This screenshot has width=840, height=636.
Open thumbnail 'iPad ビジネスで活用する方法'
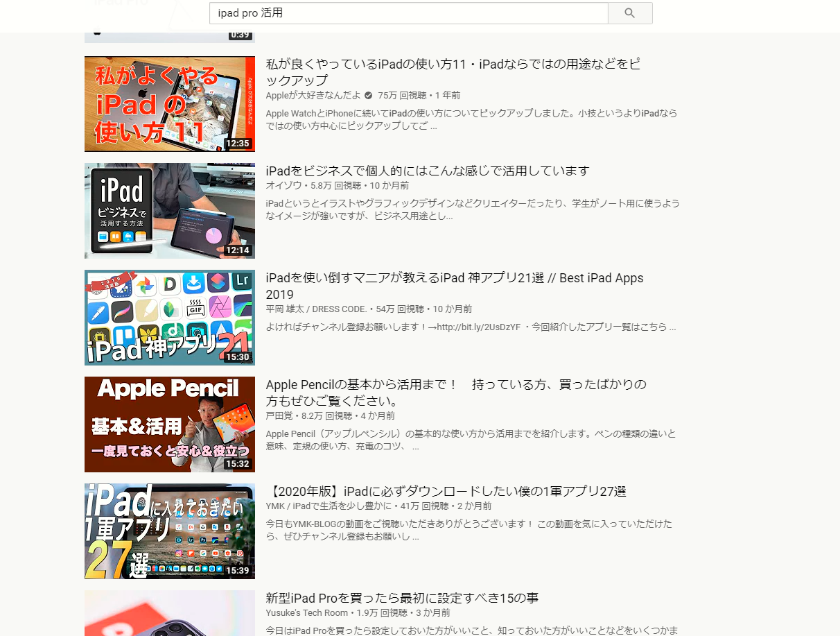[x=170, y=211]
